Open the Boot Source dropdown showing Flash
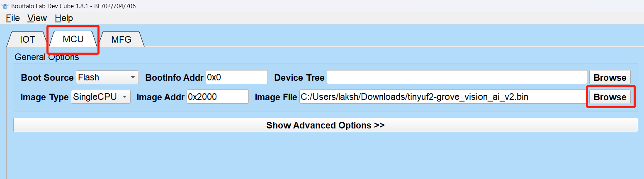 (107, 77)
